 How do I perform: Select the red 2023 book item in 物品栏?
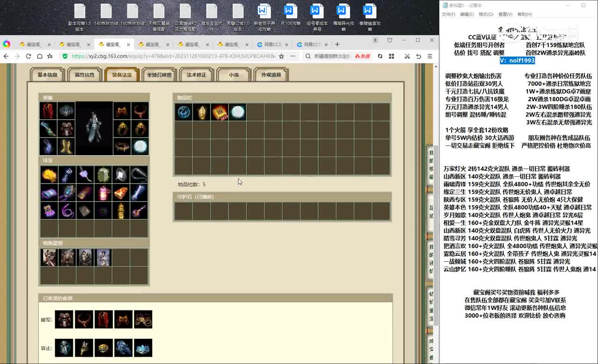[x=219, y=112]
